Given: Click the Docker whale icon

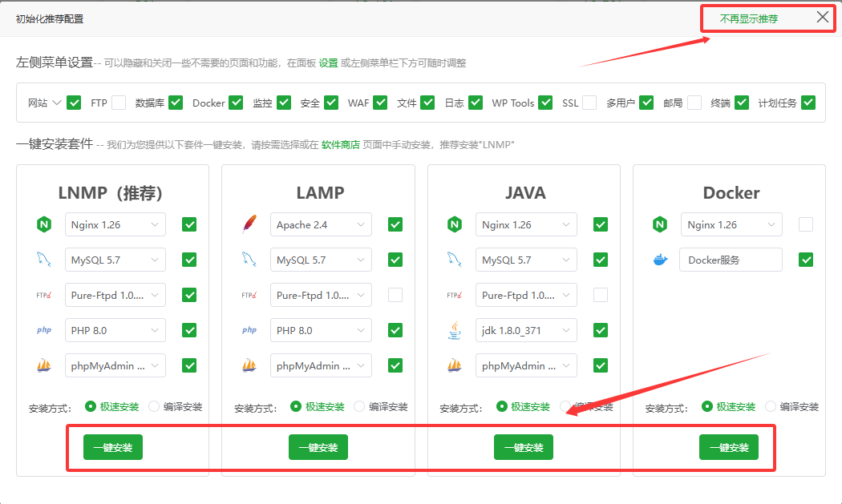Looking at the screenshot, I should coord(660,260).
